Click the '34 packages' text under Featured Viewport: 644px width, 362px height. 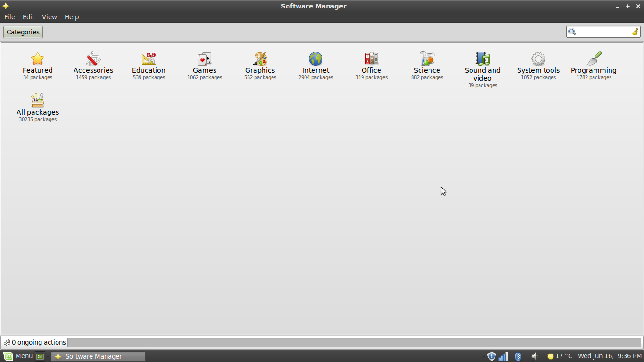(x=38, y=78)
